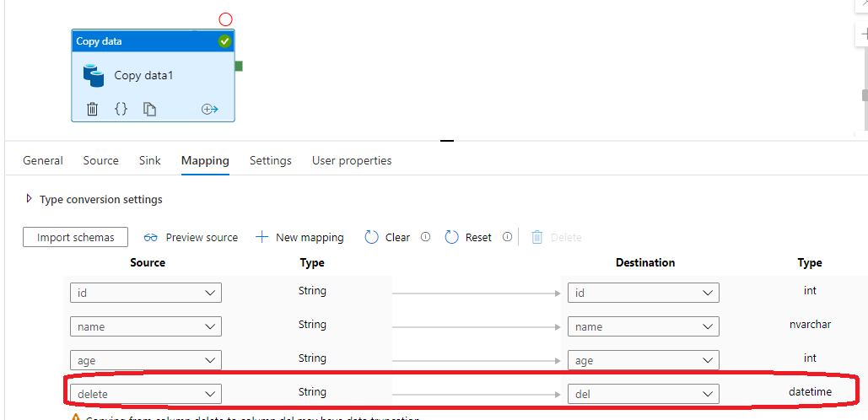Click the info icon next to Clear
The image size is (868, 420).
tap(425, 237)
